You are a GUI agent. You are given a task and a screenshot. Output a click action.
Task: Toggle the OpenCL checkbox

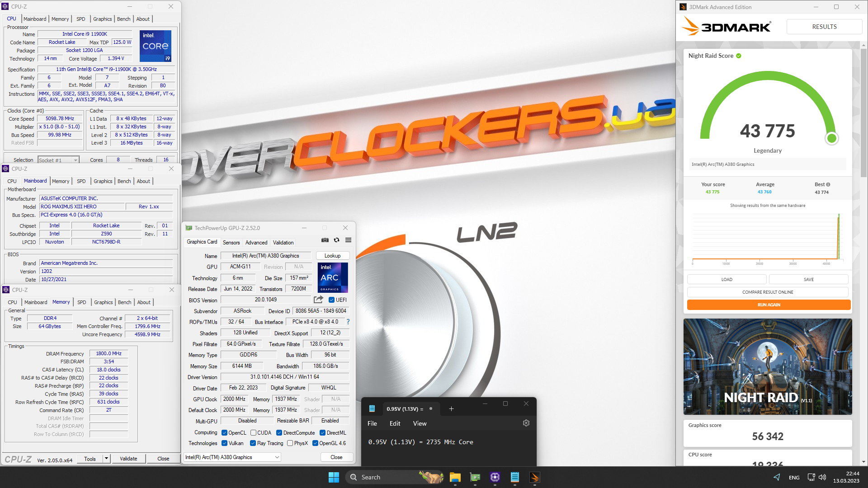[x=224, y=433]
